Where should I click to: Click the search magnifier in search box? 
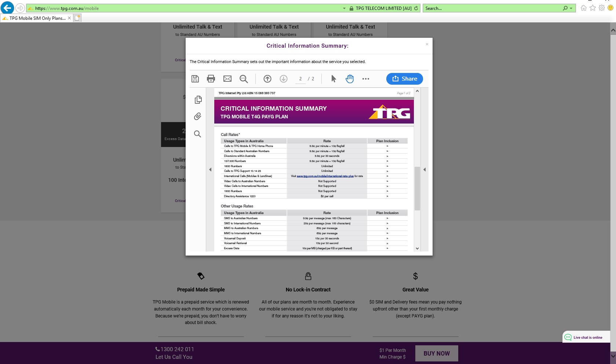565,8
